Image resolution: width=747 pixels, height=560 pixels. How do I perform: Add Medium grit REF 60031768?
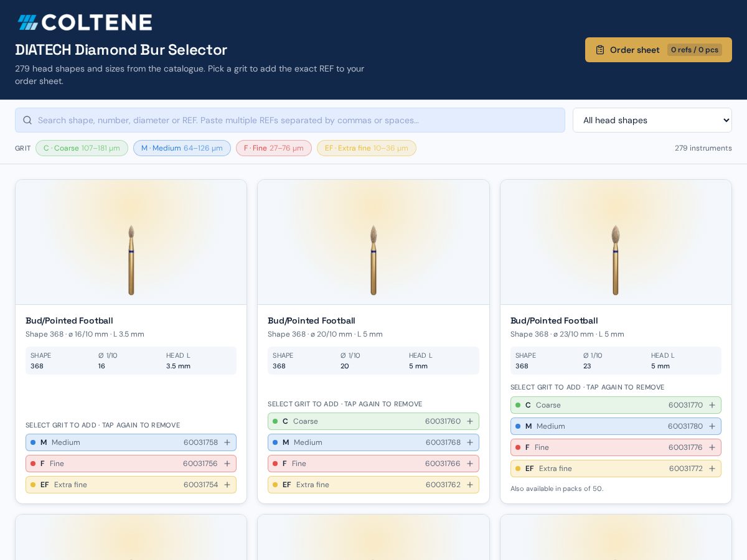coord(374,442)
